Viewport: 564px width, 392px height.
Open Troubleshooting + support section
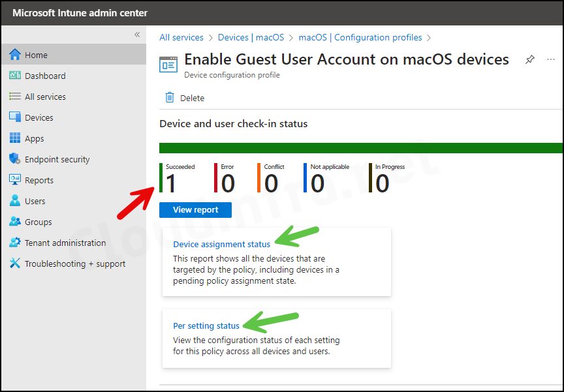(74, 263)
